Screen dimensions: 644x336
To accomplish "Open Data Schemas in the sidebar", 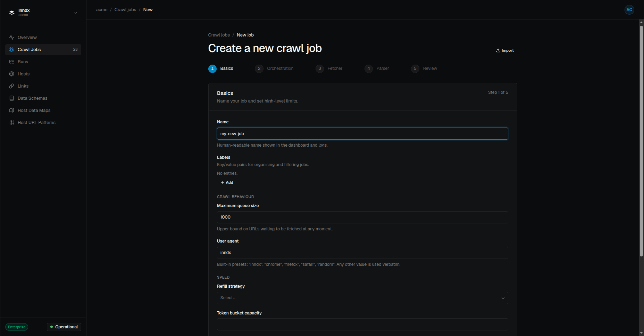I will (x=43, y=98).
